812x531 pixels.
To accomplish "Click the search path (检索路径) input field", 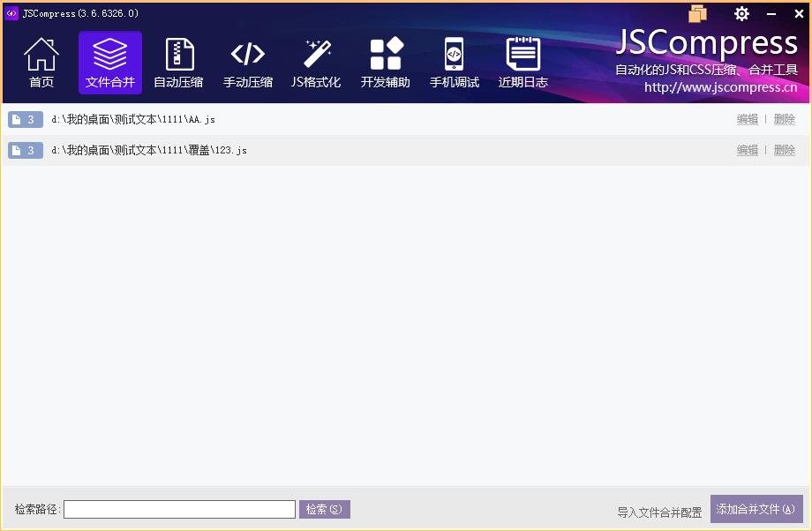I will click(179, 510).
